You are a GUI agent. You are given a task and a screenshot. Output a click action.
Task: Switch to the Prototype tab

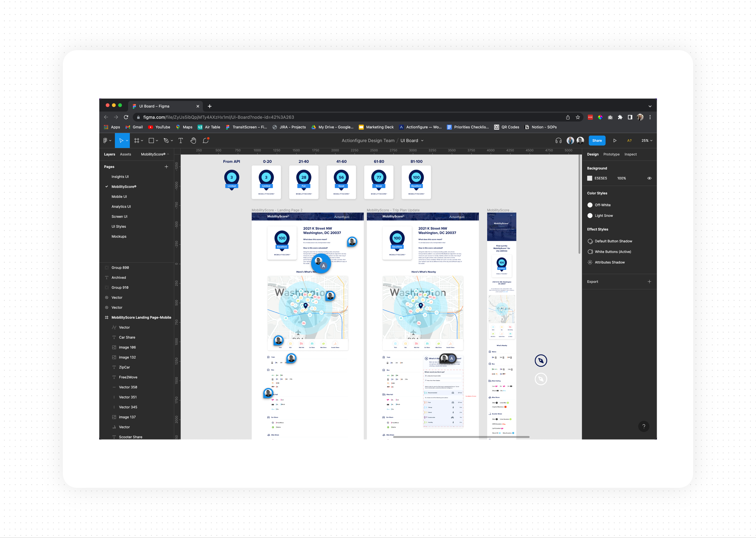point(611,154)
